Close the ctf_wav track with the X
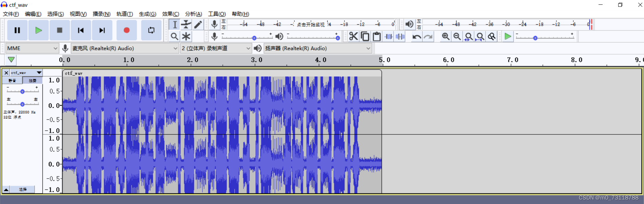This screenshot has width=644, height=204. (6, 73)
